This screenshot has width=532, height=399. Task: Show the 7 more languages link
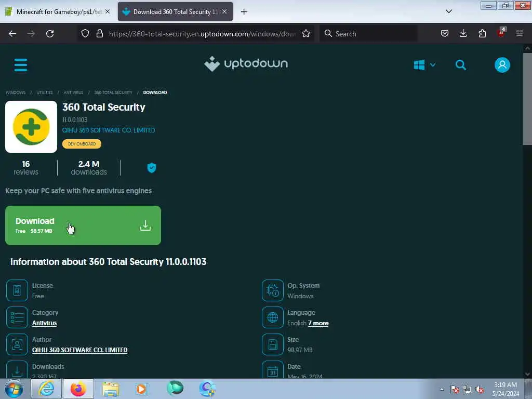tap(318, 323)
